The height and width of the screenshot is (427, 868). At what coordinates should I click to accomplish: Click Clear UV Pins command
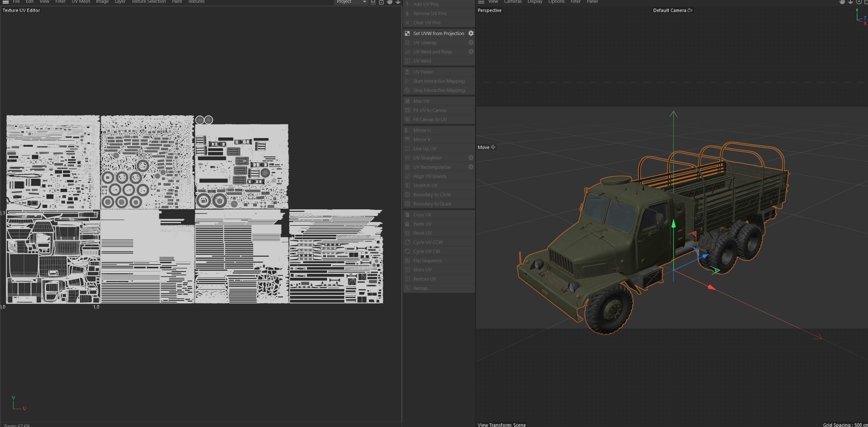(438, 23)
